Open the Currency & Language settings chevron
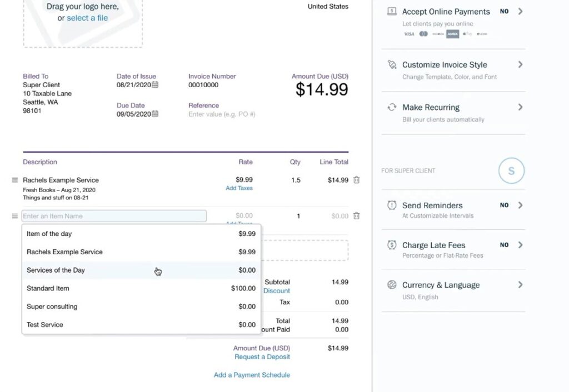The image size is (569, 392). [520, 285]
